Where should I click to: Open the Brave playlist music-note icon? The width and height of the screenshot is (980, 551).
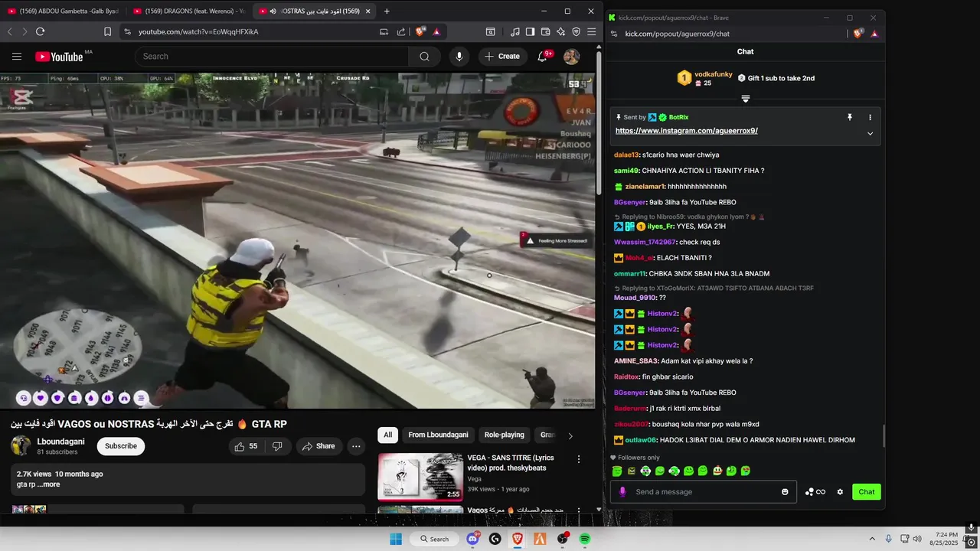(x=515, y=31)
